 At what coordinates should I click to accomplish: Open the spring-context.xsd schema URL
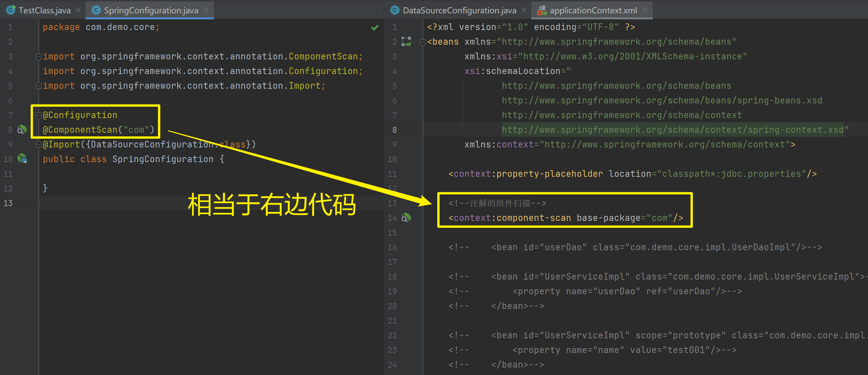[672, 130]
